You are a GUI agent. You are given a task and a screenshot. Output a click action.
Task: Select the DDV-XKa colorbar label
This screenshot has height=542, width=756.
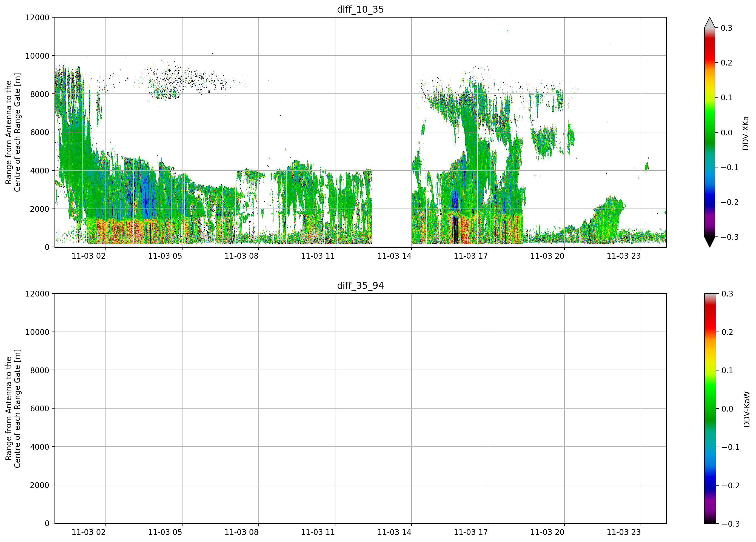click(746, 133)
